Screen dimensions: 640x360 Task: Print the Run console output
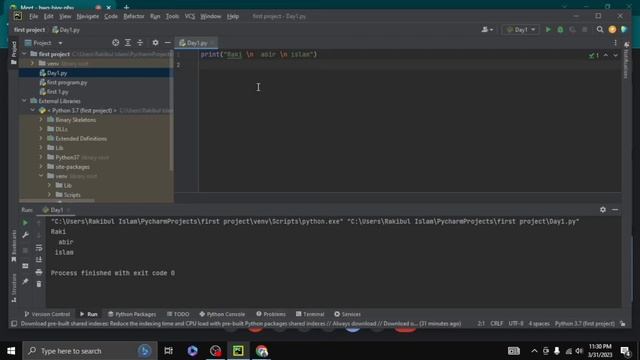point(39,272)
